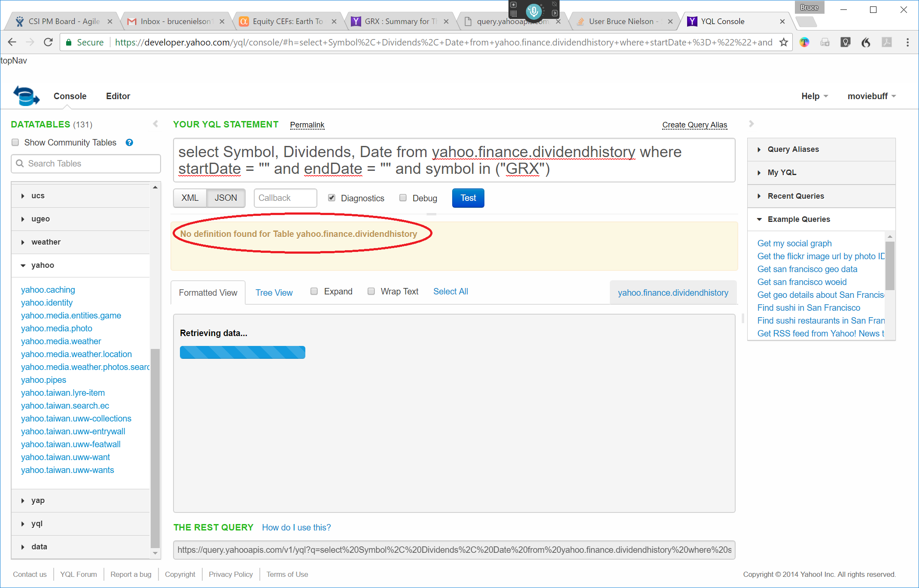The height and width of the screenshot is (588, 919).
Task: Click the Test button
Action: pos(468,198)
